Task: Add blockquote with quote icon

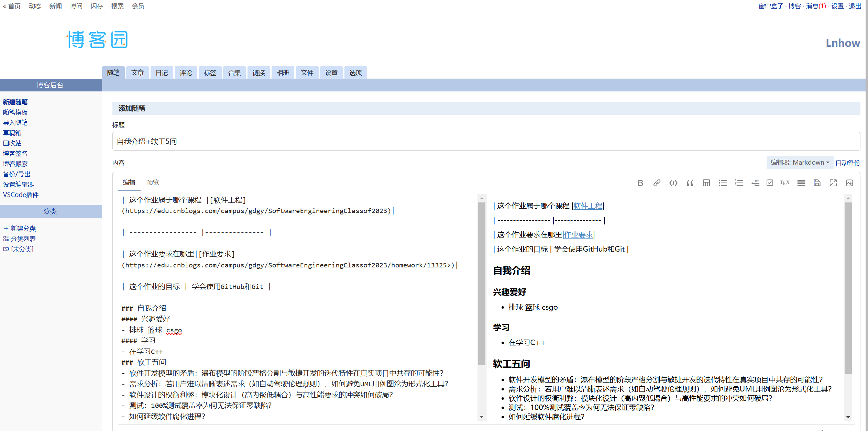Action: point(690,183)
